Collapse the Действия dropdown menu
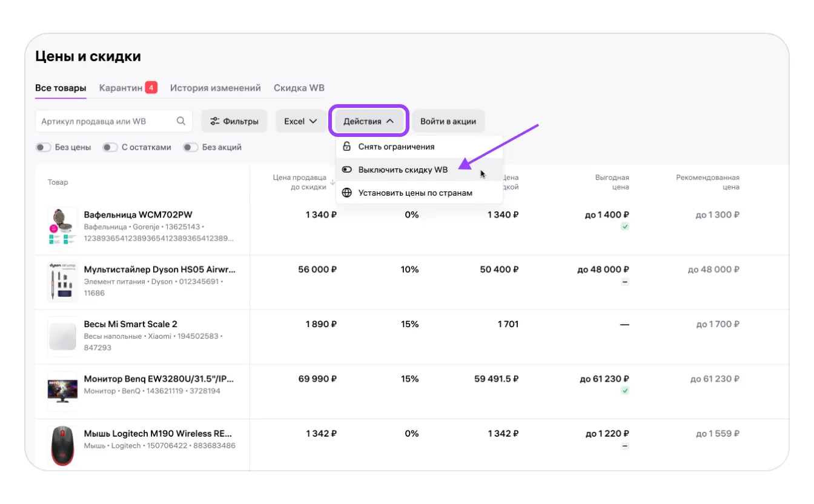Viewport: 814px width, 504px height. coord(369,121)
